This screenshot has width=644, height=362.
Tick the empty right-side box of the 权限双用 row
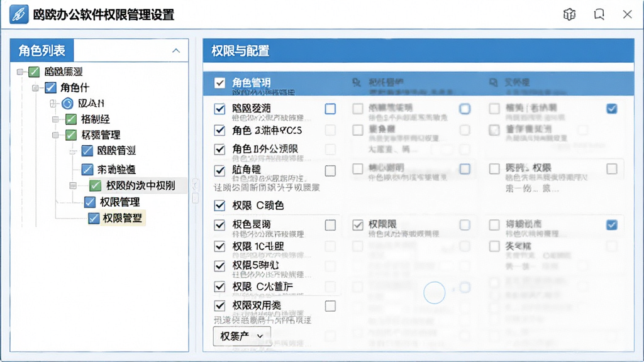click(x=330, y=306)
